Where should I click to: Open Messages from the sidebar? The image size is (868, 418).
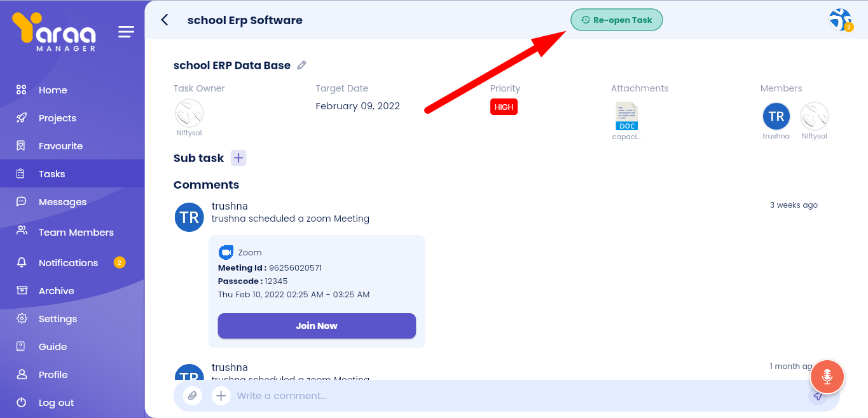pos(62,202)
